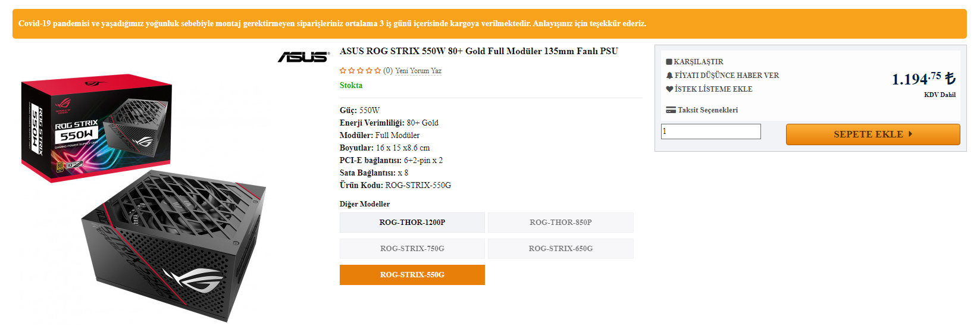
Task: Open Taksit Seçenekleri installment options
Action: click(x=707, y=110)
